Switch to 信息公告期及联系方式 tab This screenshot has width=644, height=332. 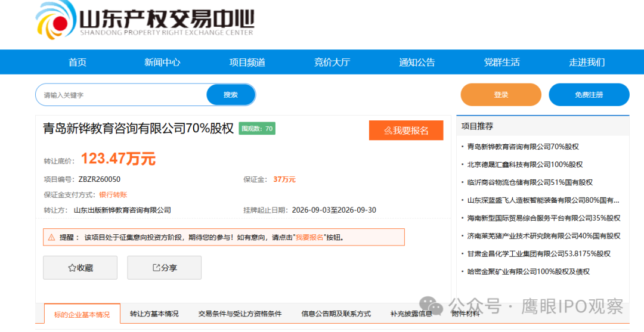click(336, 314)
